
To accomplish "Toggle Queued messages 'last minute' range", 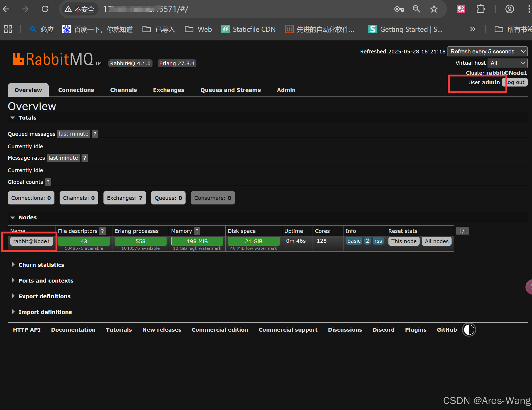I will point(73,134).
